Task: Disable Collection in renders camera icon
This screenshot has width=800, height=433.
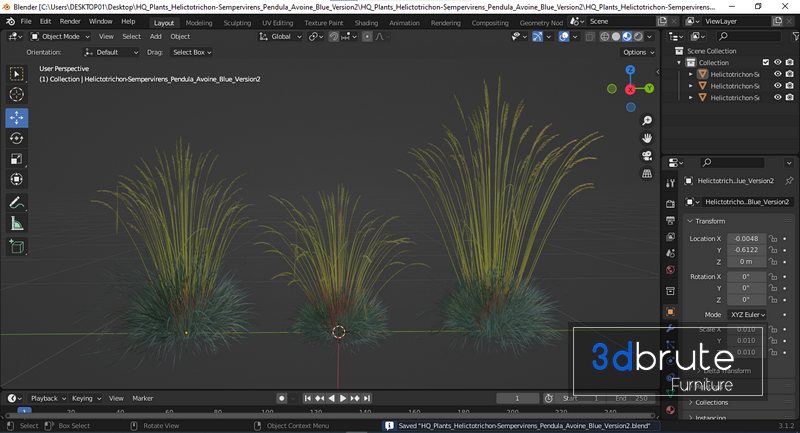Action: (x=789, y=62)
